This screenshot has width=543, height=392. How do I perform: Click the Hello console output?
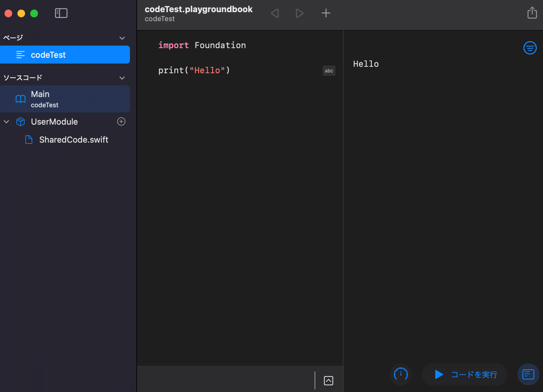(x=366, y=64)
